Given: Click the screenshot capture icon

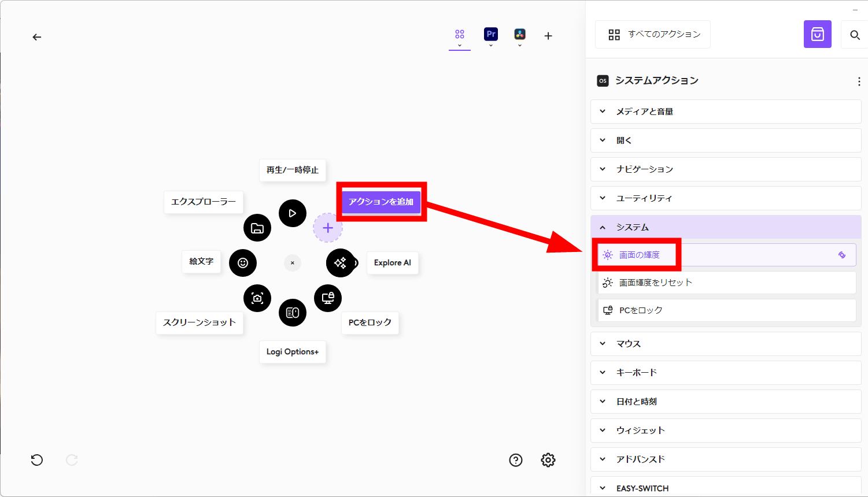Looking at the screenshot, I should point(257,298).
